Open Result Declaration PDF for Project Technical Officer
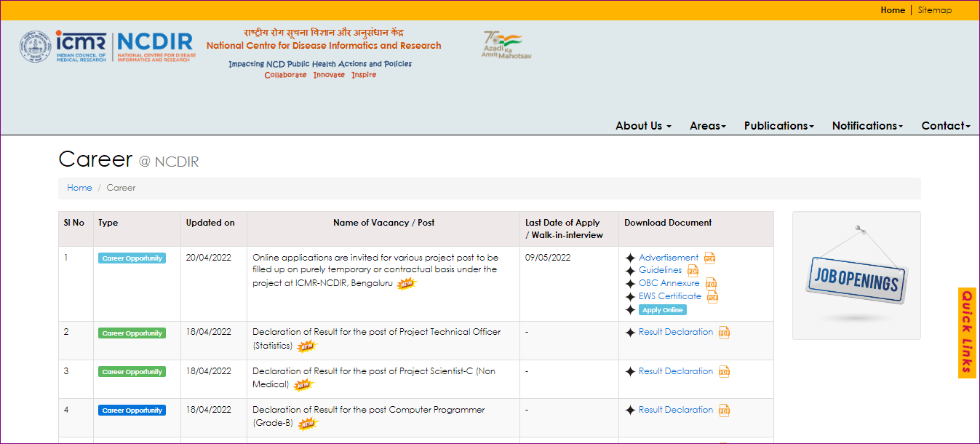980x444 pixels. click(x=724, y=332)
